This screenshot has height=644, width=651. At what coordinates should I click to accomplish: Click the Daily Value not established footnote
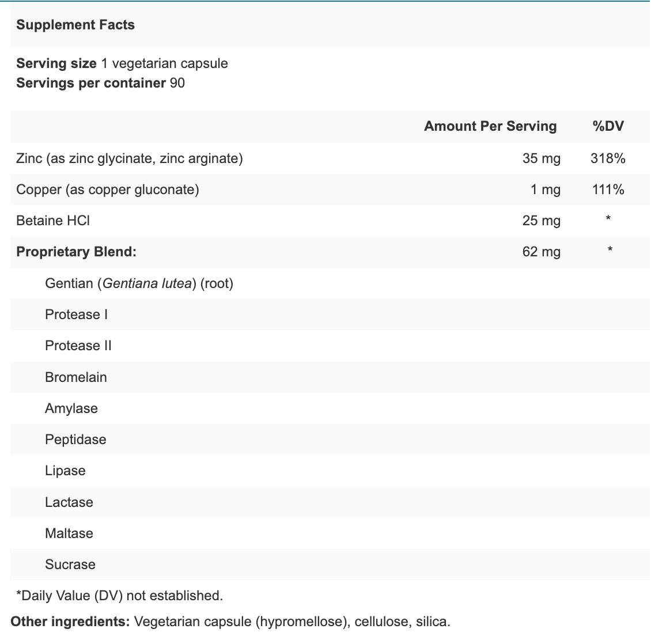pos(119,596)
